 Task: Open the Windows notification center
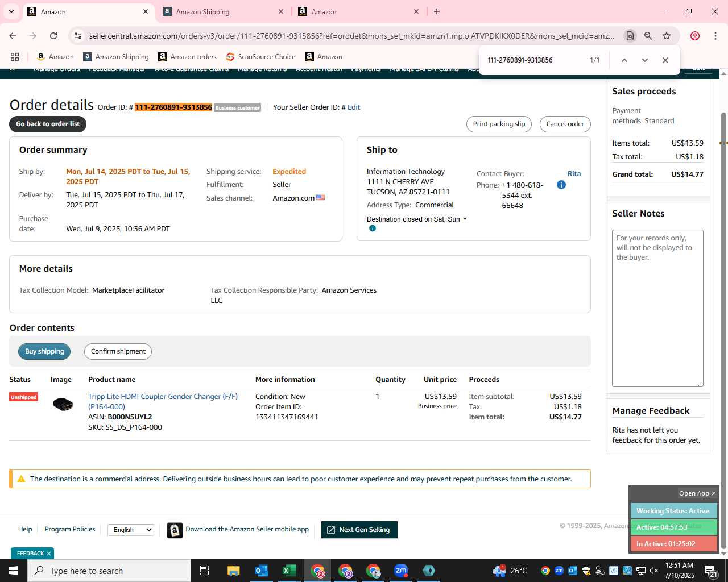(x=710, y=571)
